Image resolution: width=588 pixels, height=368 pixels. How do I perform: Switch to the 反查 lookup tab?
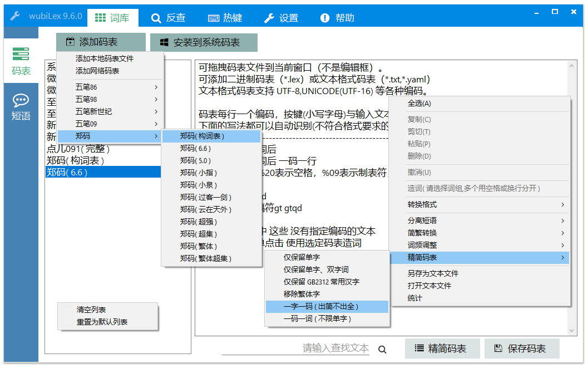168,18
